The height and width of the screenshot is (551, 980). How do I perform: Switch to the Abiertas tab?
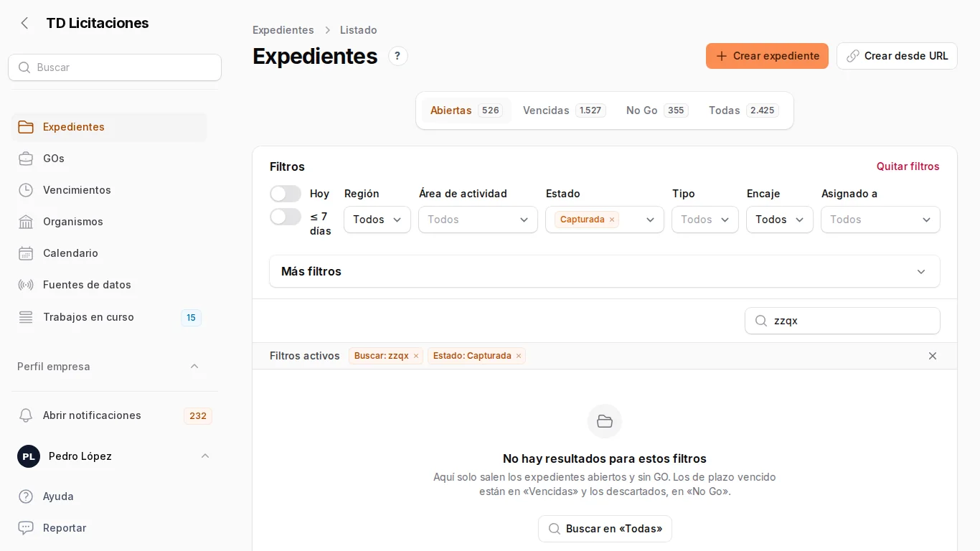(466, 110)
